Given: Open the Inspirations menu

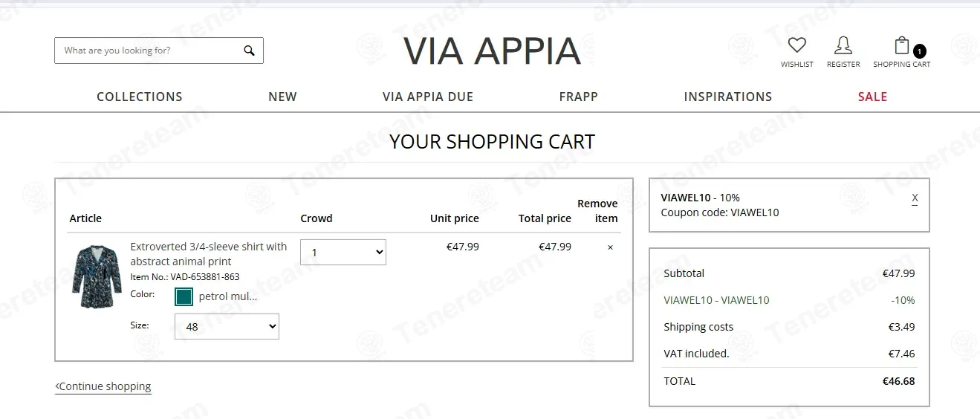Looking at the screenshot, I should coord(728,97).
